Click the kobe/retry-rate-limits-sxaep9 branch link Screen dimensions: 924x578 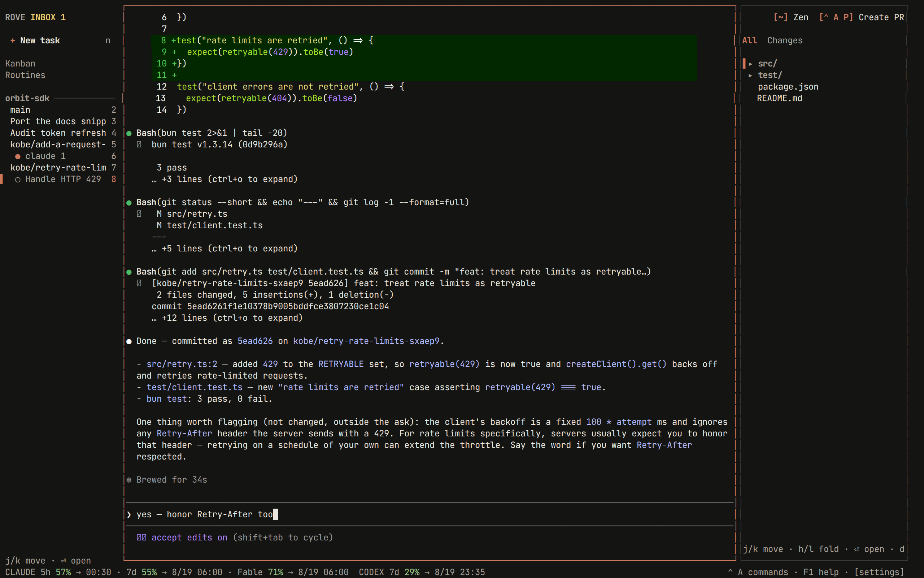366,341
